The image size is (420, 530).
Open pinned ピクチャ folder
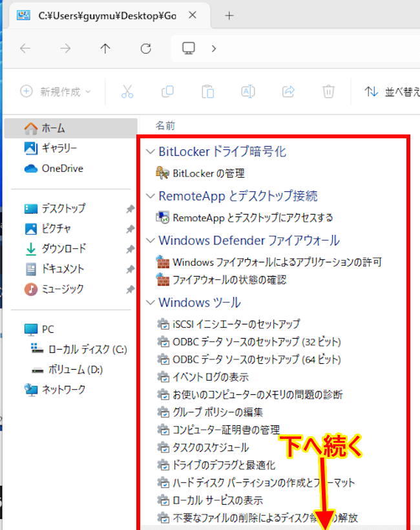click(x=48, y=229)
